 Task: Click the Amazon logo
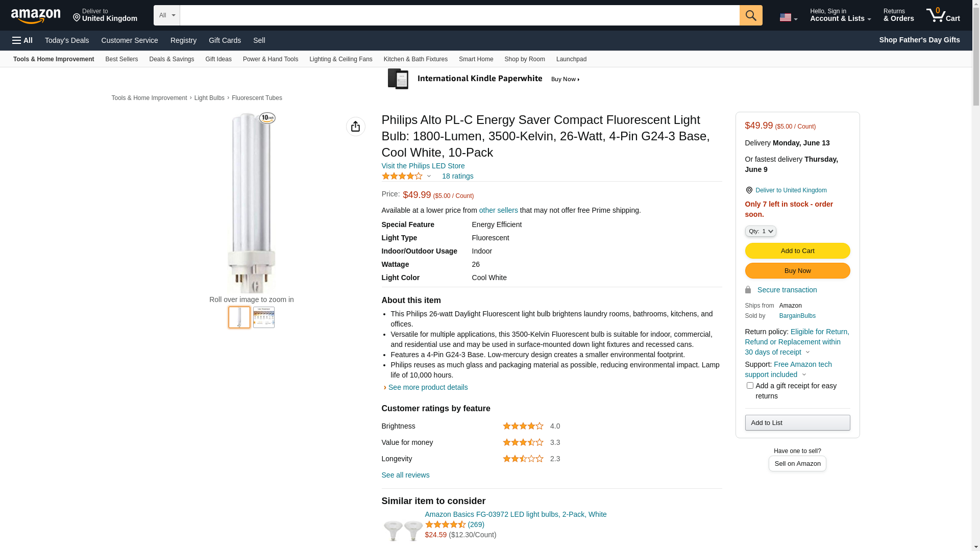coord(36,16)
